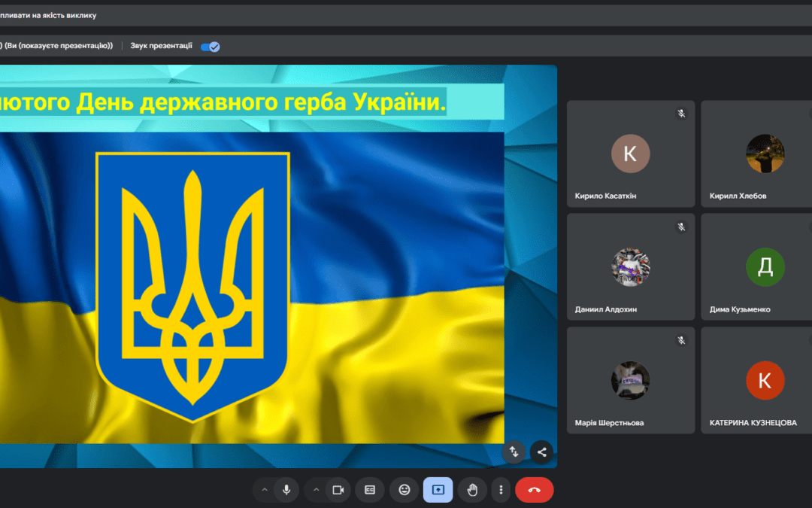Screen dimensions: 812x508
Task: Toggle the microphone button in call controls
Action: 286,490
